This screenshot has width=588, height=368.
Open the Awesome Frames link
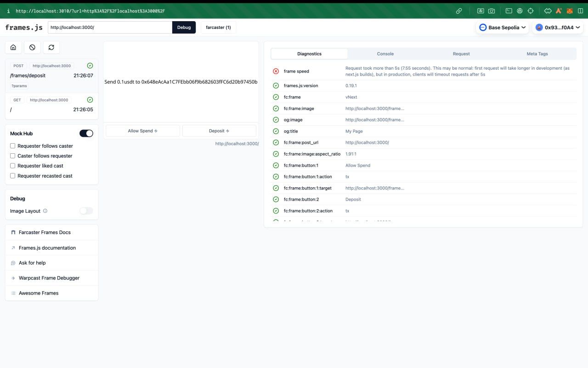click(x=51, y=293)
